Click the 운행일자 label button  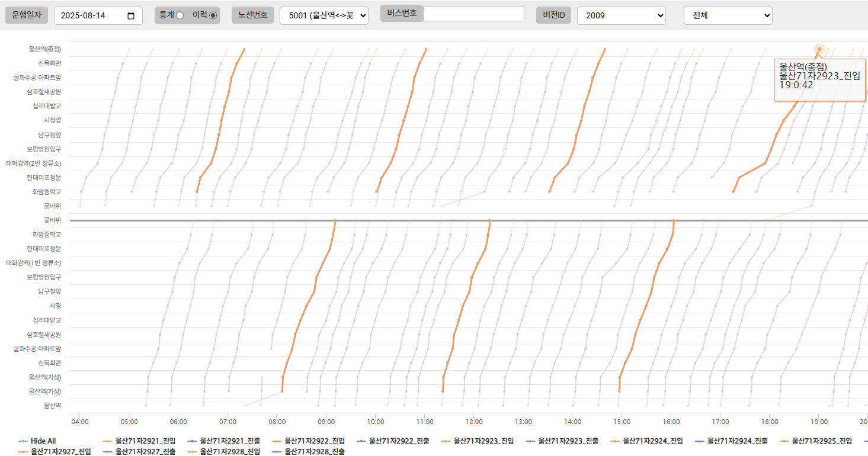(x=27, y=15)
